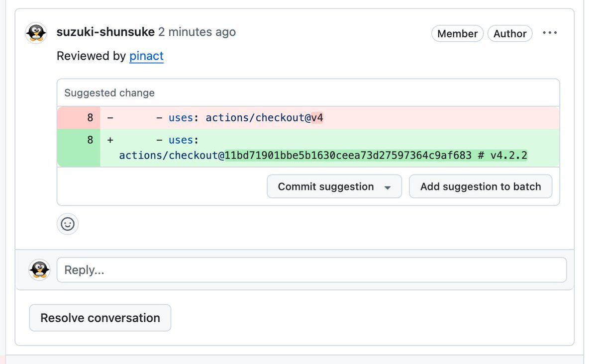Click the "2 minutes ago" timestamp

pyautogui.click(x=197, y=32)
